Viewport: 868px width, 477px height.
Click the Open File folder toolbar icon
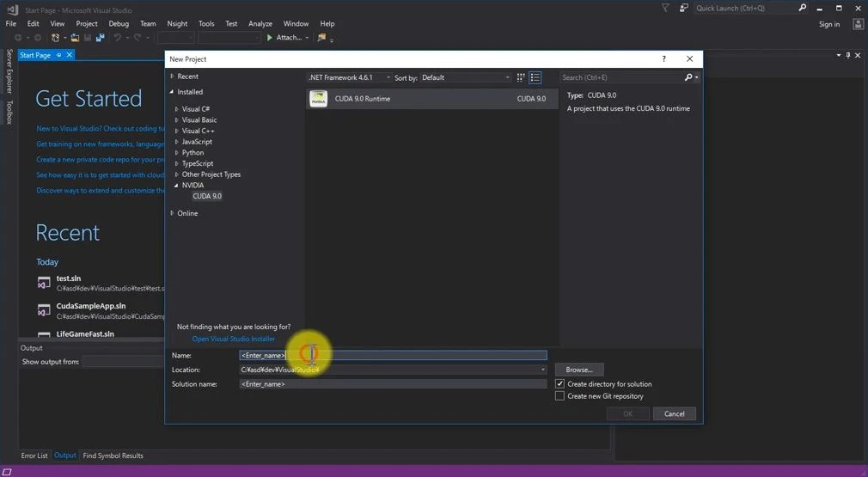(75, 38)
